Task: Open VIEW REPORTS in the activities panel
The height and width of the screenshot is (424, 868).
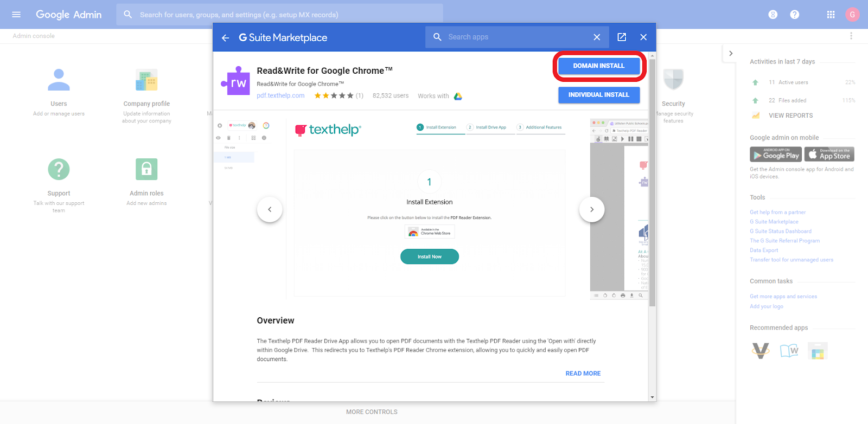Action: pyautogui.click(x=790, y=115)
